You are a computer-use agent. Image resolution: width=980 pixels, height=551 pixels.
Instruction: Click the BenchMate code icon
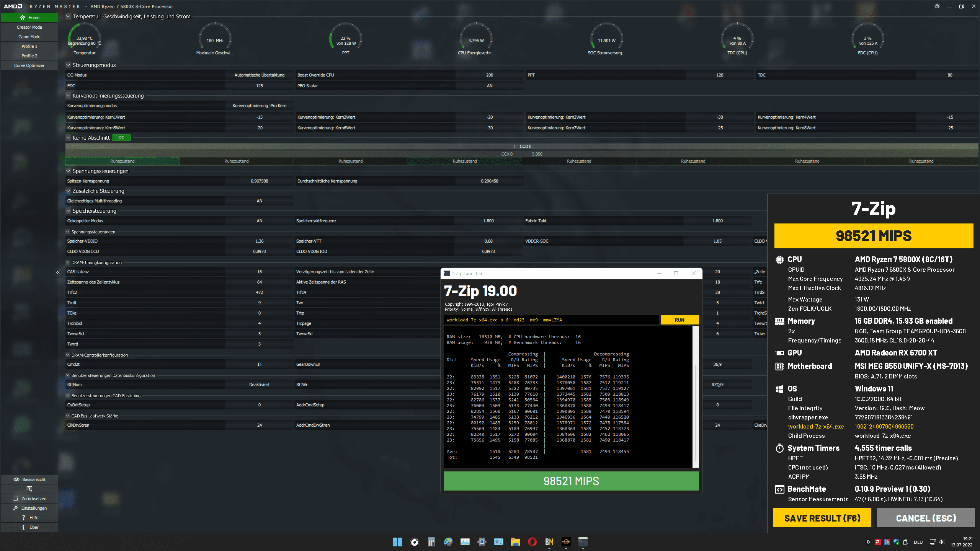tap(779, 489)
